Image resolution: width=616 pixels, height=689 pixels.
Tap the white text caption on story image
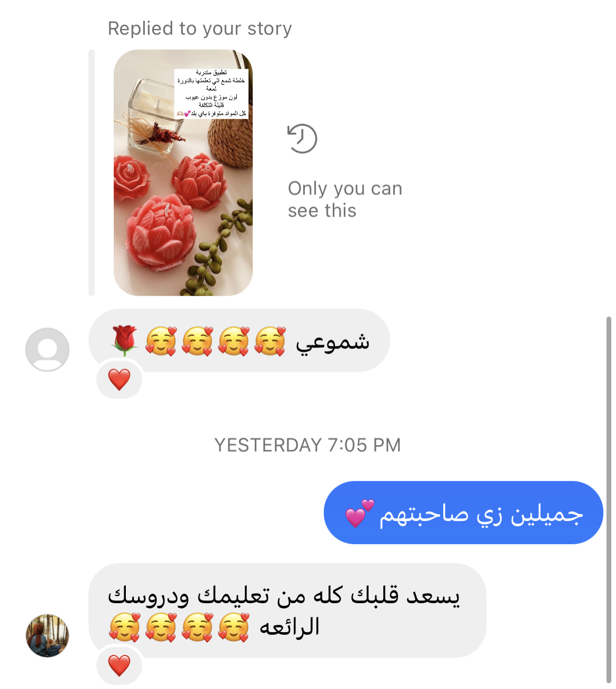point(212,93)
